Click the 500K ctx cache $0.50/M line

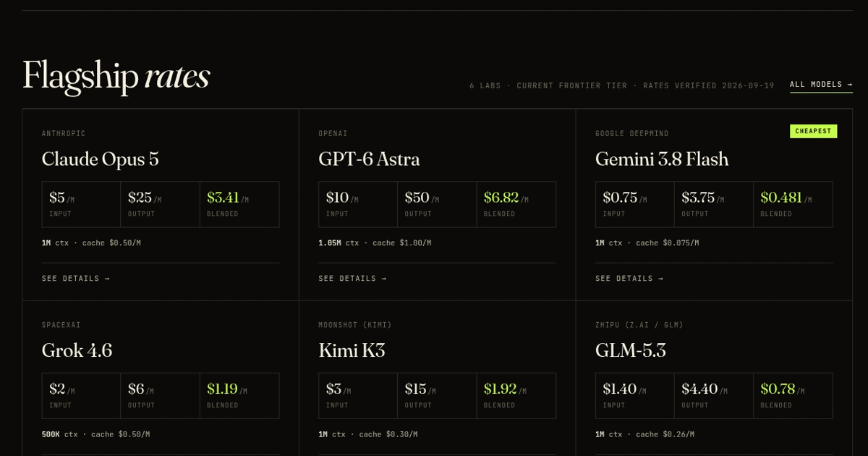pos(96,434)
